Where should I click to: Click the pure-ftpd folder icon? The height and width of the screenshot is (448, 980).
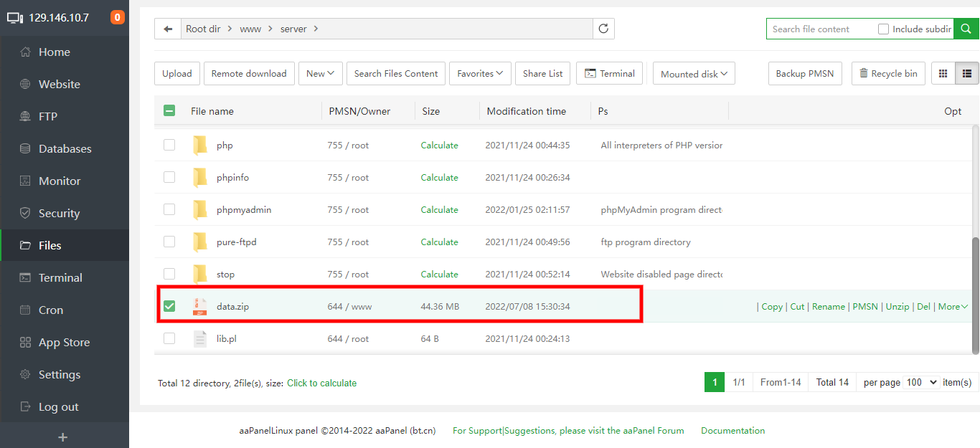click(200, 242)
